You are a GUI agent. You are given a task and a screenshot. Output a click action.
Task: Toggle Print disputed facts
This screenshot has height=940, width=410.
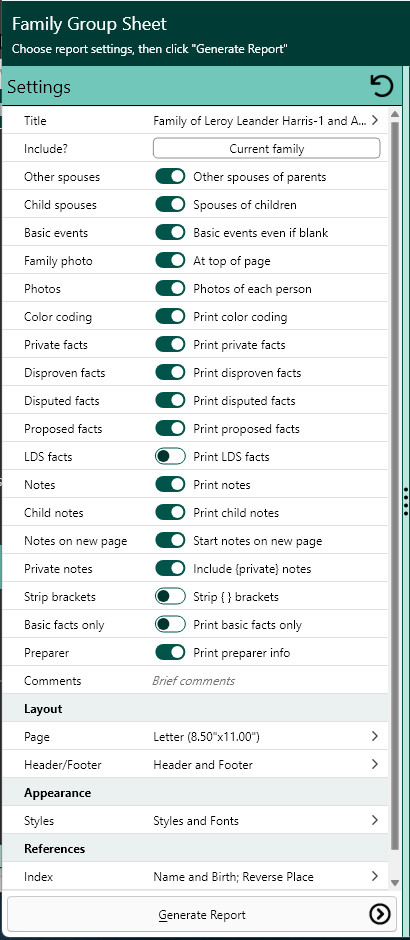pyautogui.click(x=170, y=400)
